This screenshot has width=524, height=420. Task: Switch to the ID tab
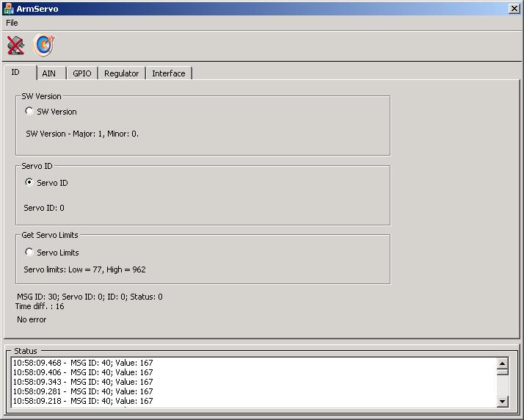tap(20, 72)
